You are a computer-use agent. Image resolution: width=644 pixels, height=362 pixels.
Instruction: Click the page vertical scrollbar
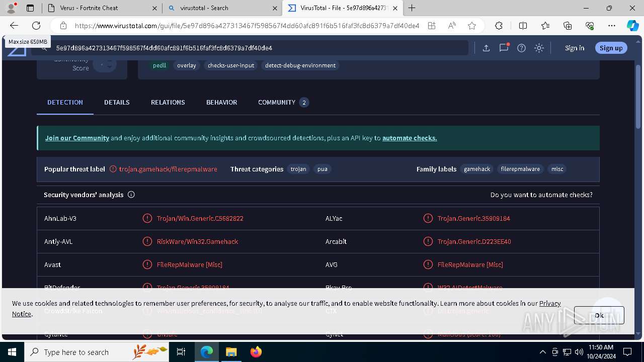point(638,96)
